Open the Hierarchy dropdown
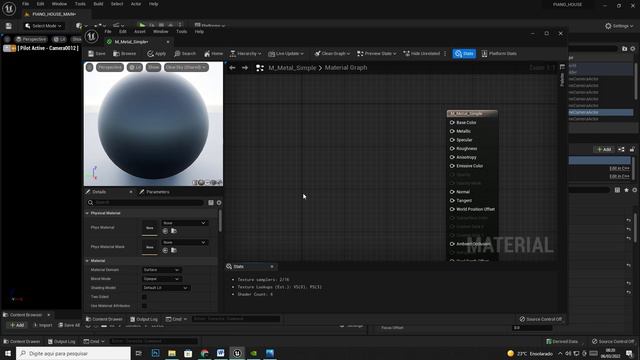 245,53
